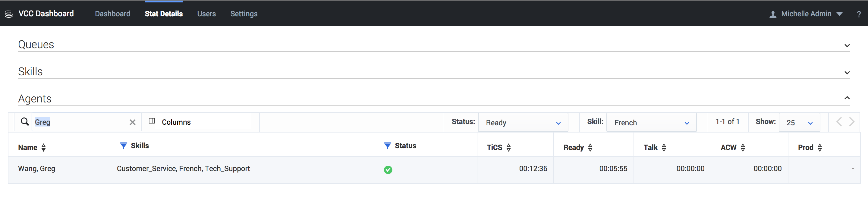868x200 pixels.
Task: Sort agents by Talk column
Action: point(664,148)
